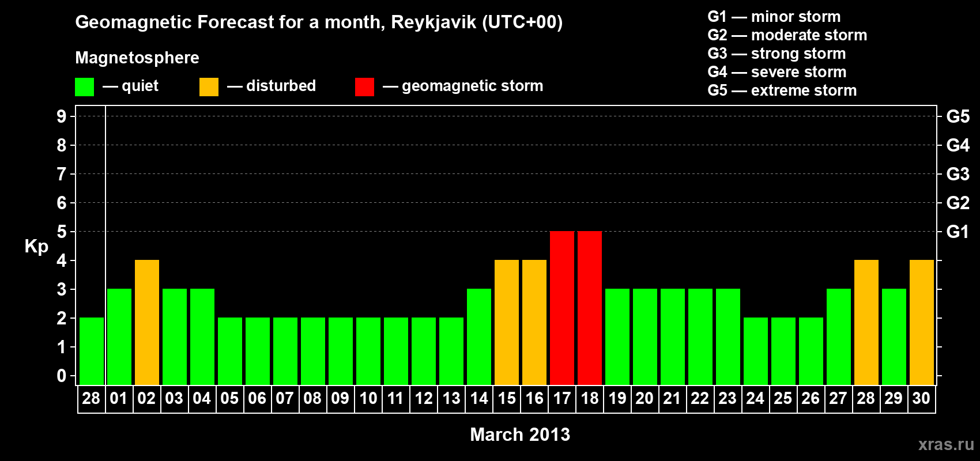Image resolution: width=980 pixels, height=461 pixels.
Task: Click the green bar for day 21
Action: tap(673, 337)
